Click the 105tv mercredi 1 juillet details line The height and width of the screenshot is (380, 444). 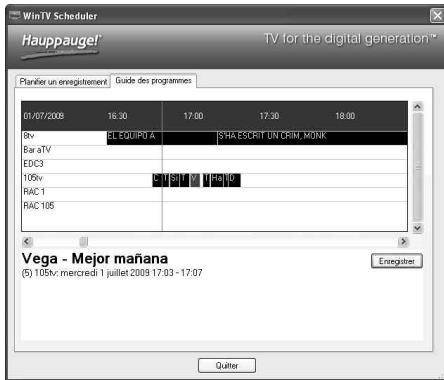coord(112,273)
